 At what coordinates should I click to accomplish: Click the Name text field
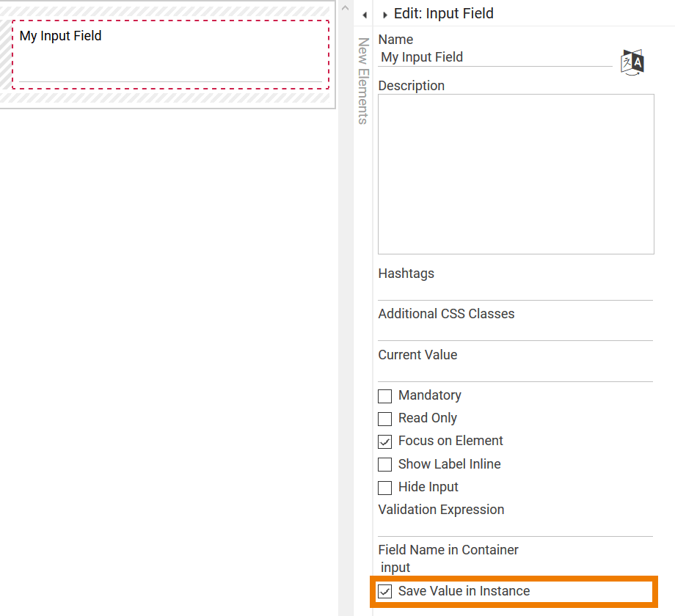(x=495, y=57)
